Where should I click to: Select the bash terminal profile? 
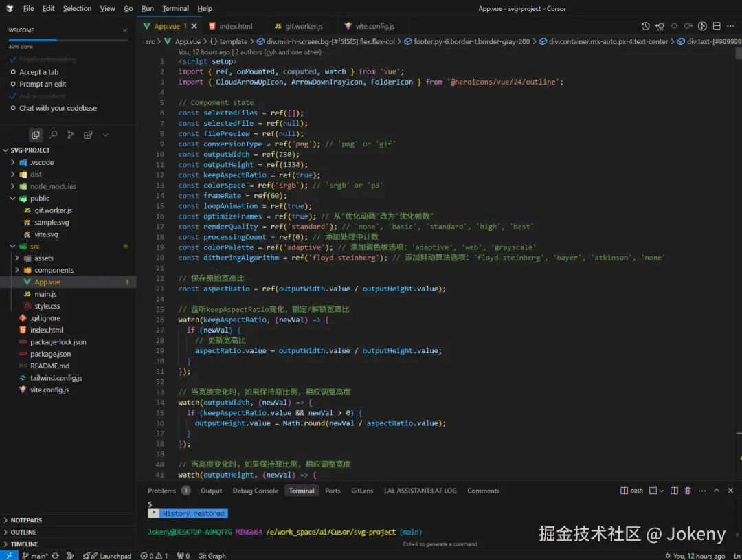click(x=632, y=491)
